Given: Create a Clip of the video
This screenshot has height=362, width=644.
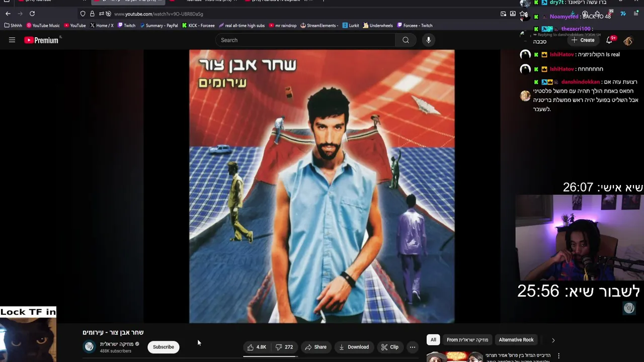Looking at the screenshot, I should pyautogui.click(x=390, y=347).
